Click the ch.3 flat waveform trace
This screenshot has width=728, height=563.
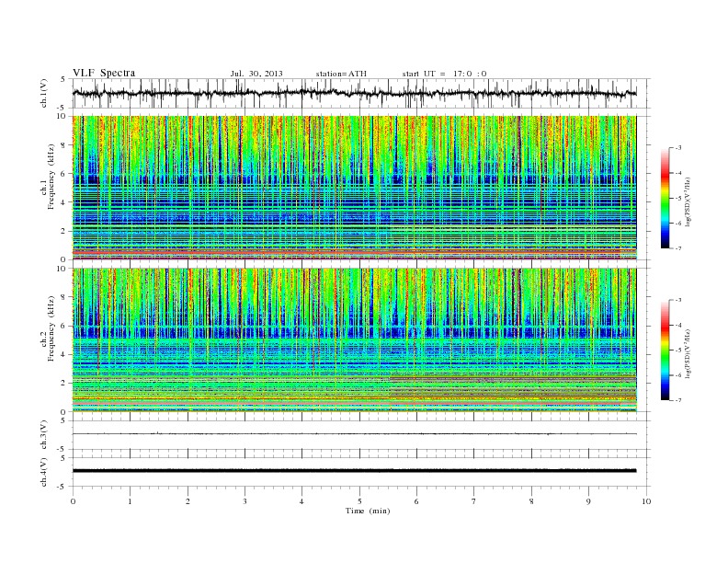click(354, 434)
